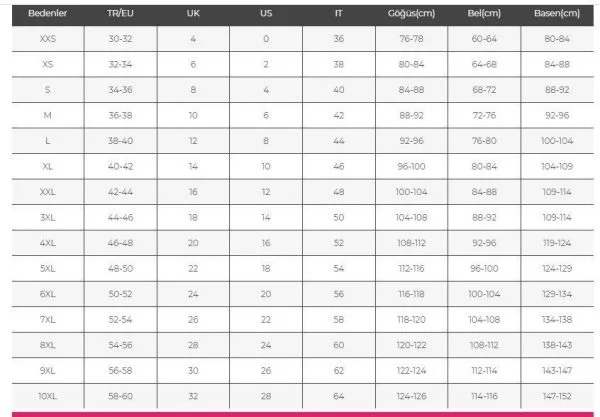This screenshot has width=600, height=417.
Task: Click the TR/EU column header
Action: coord(120,14)
